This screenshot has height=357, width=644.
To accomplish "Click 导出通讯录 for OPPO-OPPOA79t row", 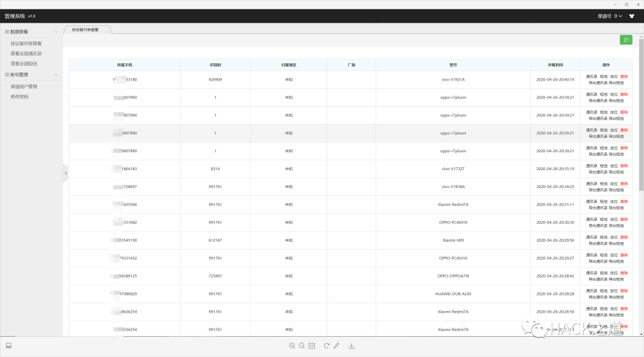I will [x=598, y=279].
